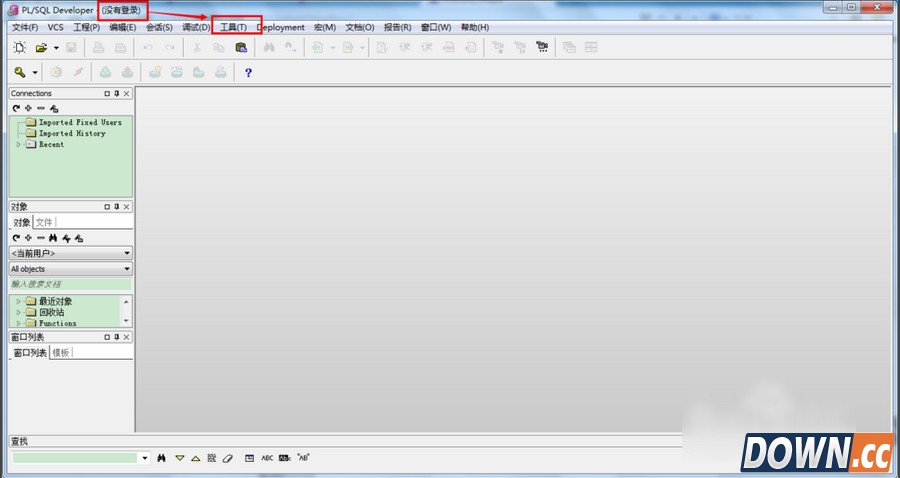The height and width of the screenshot is (478, 900).
Task: Toggle pin on Connections panel
Action: pos(117,94)
